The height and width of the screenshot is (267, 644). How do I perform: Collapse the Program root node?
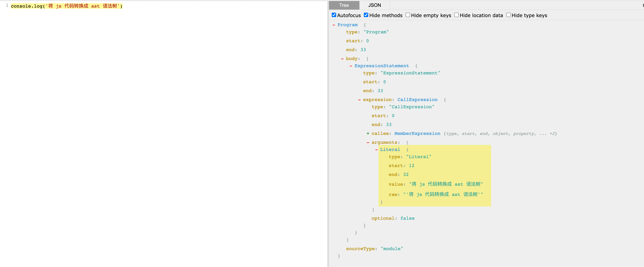coord(334,25)
